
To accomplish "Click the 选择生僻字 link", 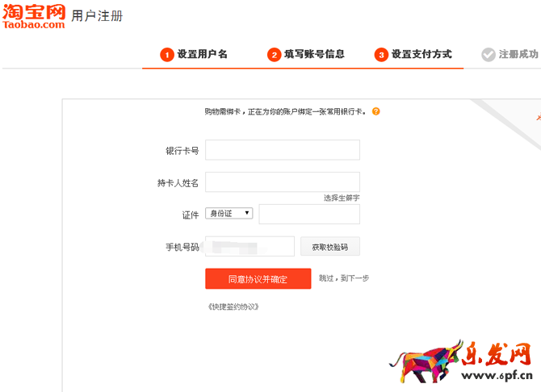I will point(342,198).
